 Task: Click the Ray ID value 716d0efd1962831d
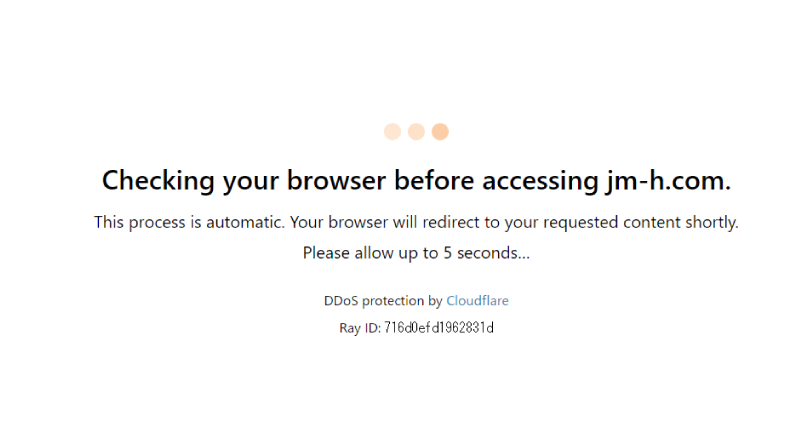click(x=439, y=328)
